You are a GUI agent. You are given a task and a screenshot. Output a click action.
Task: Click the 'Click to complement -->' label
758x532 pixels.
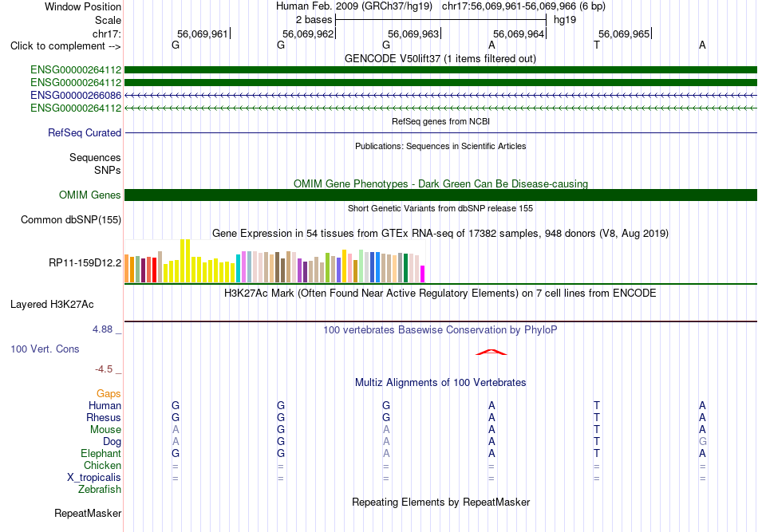(65, 46)
